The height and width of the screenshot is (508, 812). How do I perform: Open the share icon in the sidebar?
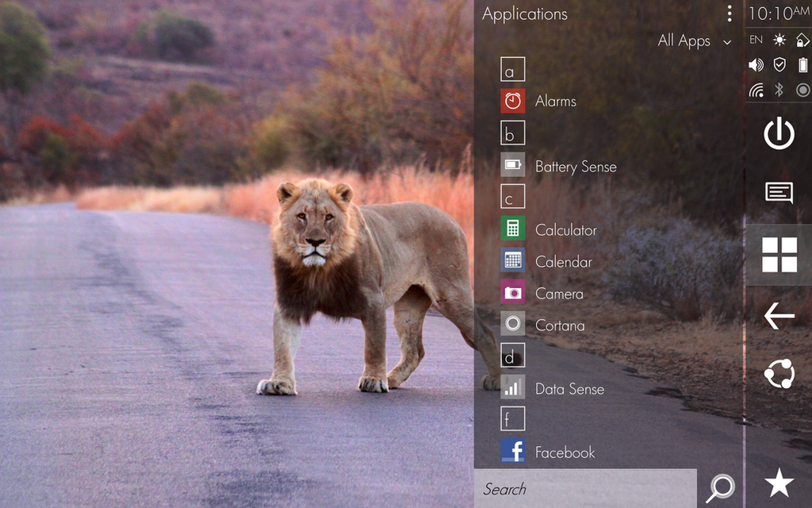(x=779, y=373)
